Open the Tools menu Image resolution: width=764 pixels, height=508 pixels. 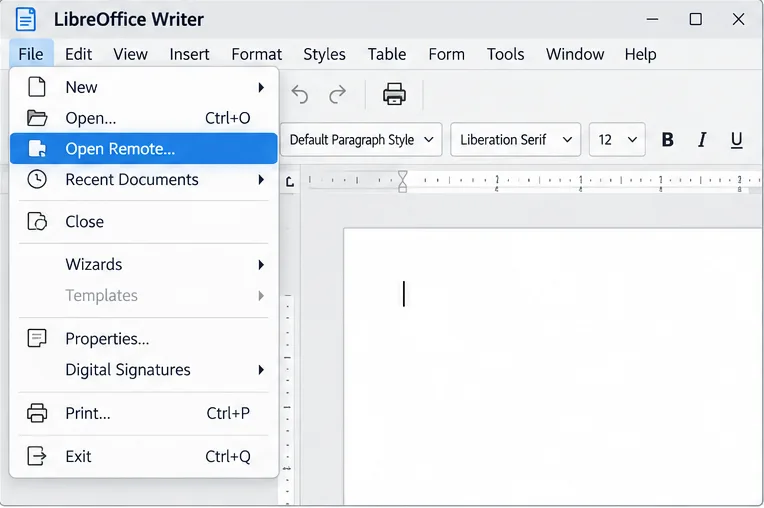coord(506,54)
